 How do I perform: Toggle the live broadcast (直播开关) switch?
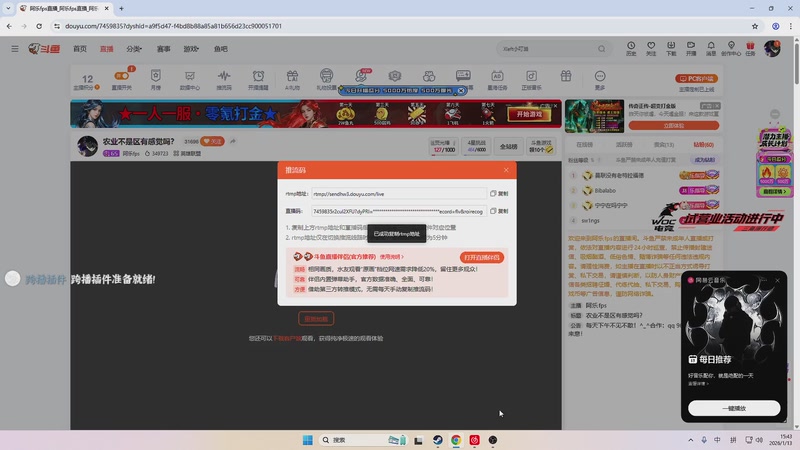pos(121,76)
